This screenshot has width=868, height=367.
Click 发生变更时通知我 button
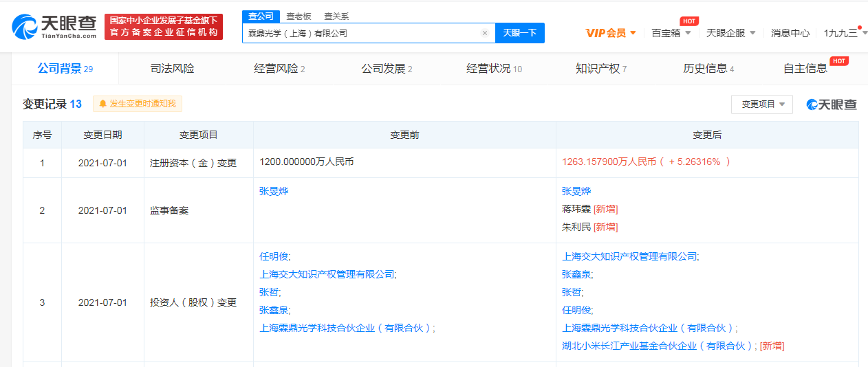click(138, 104)
